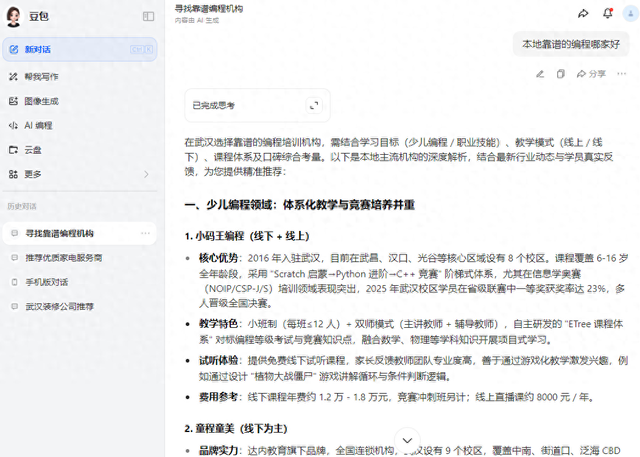The height and width of the screenshot is (457, 640).
Task: Copy the sent message
Action: tap(560, 74)
